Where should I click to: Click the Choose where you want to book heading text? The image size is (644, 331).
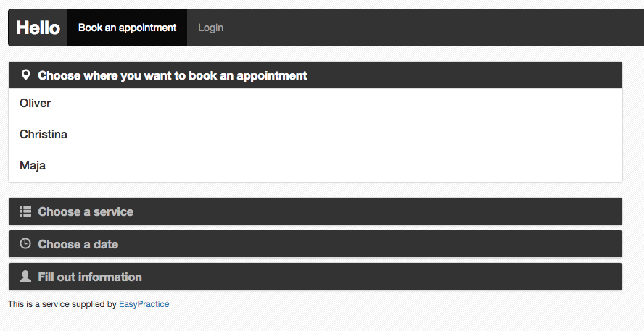173,75
